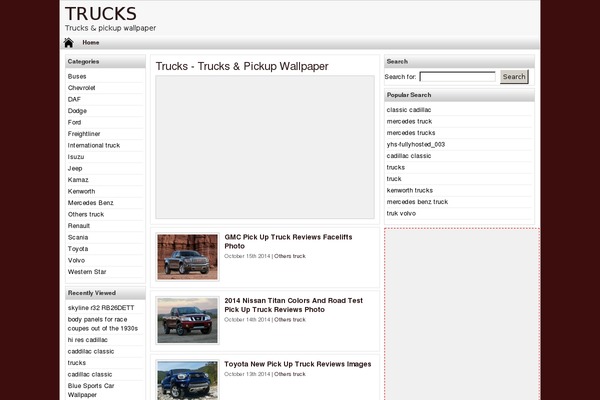The width and height of the screenshot is (600, 400).
Task: Open the Isuzu category
Action: pos(76,157)
